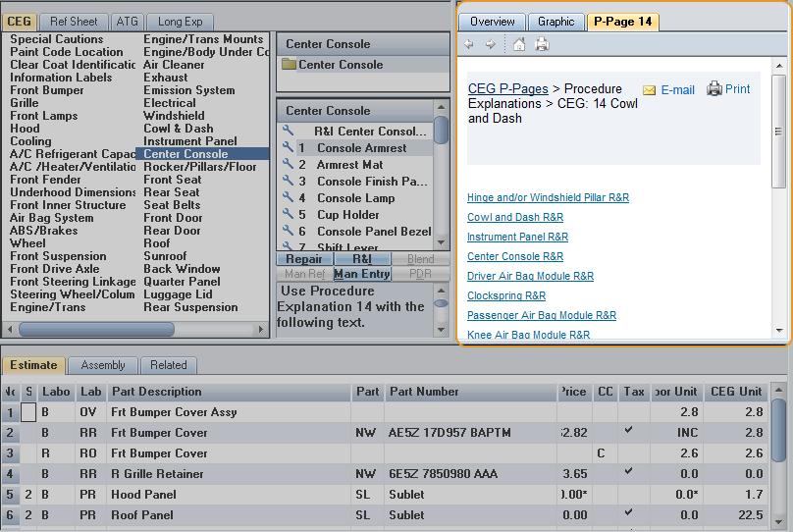Click wrench icon beside Console Armrest

[289, 148]
